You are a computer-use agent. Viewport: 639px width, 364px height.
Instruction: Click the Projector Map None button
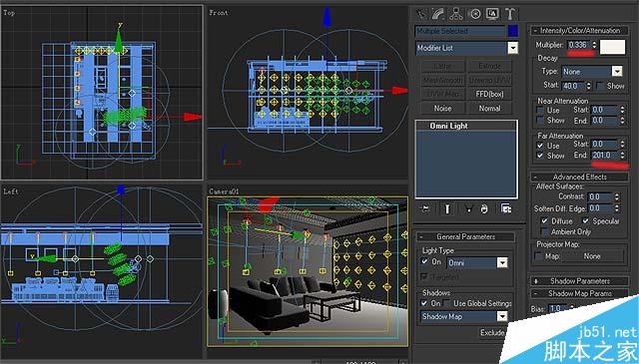tap(592, 256)
